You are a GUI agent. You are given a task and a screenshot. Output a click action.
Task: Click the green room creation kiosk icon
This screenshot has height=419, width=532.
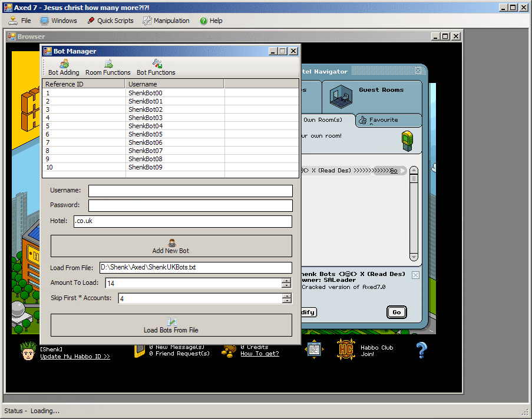[x=407, y=141]
